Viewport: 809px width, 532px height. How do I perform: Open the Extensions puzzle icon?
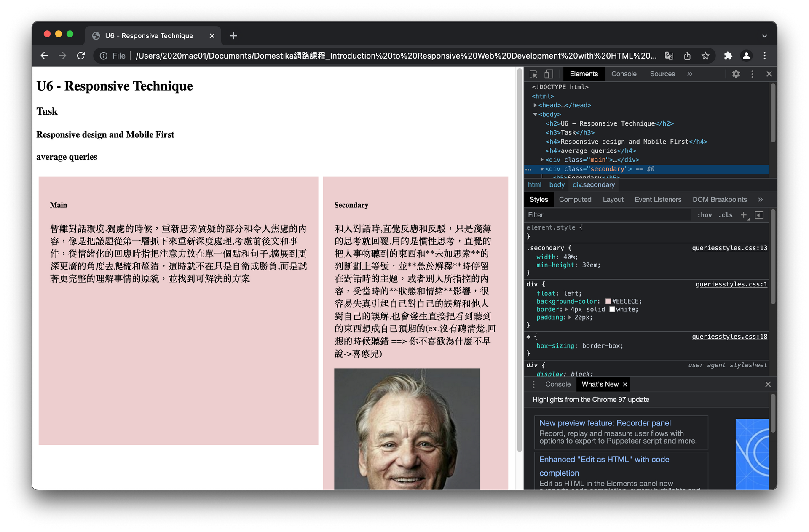(x=728, y=56)
